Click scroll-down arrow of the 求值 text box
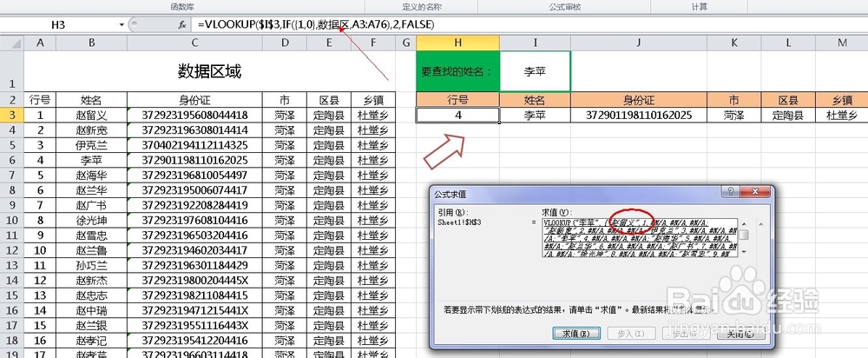The image size is (868, 358). tap(744, 252)
